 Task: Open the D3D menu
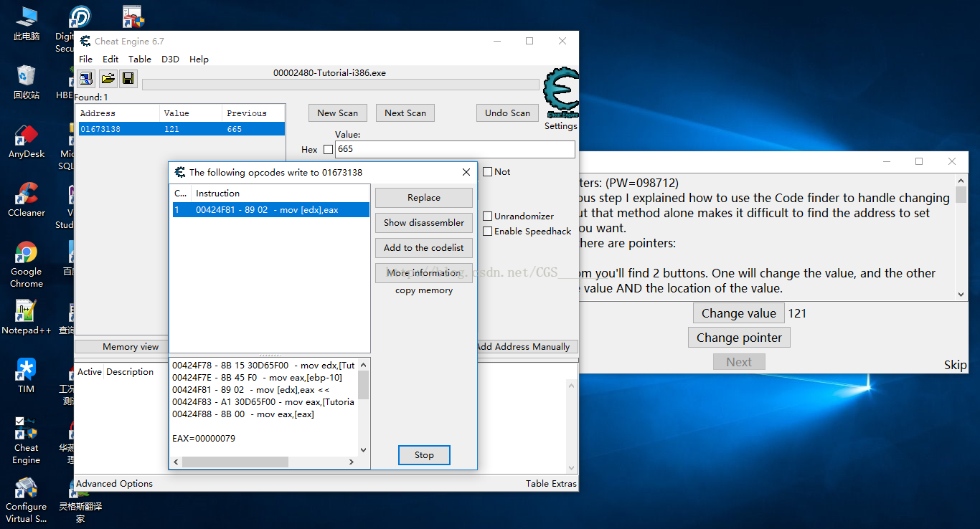(x=170, y=59)
